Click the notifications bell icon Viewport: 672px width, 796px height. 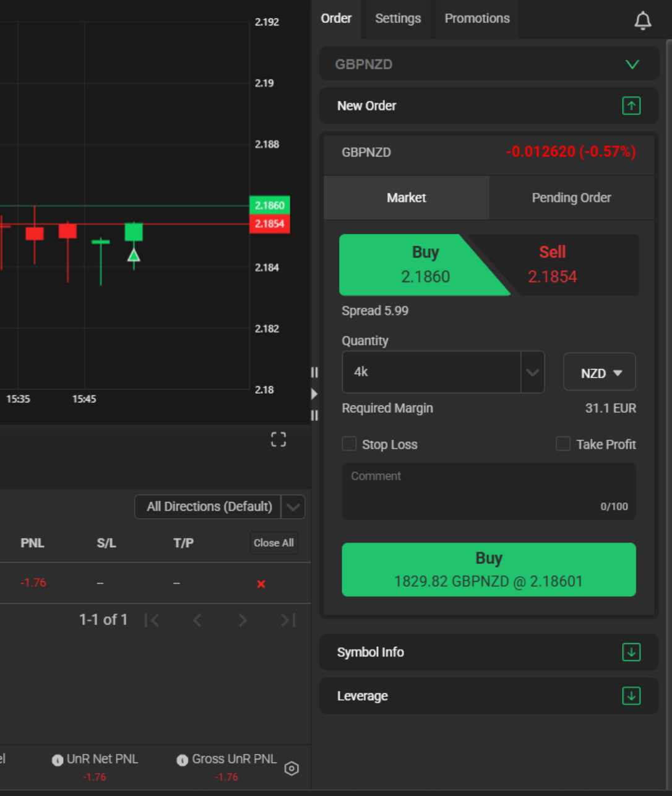pos(643,20)
